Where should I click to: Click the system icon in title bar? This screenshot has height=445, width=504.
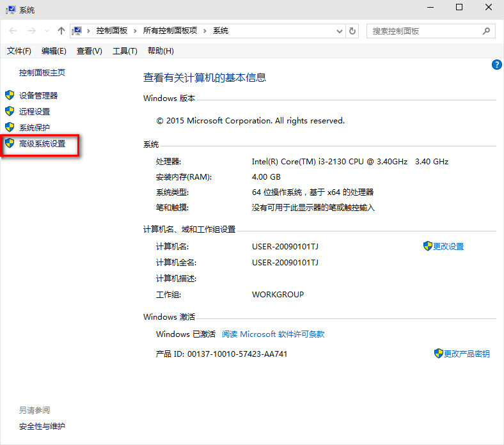(11, 10)
